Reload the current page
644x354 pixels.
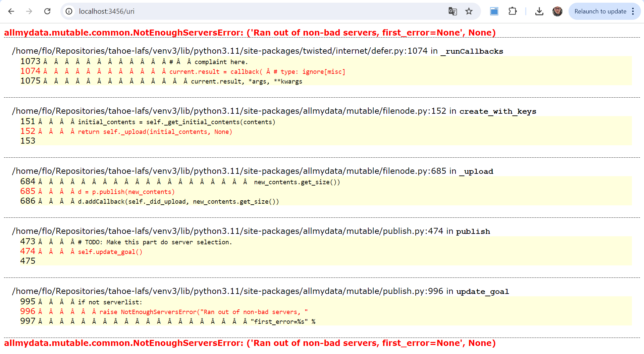click(47, 11)
